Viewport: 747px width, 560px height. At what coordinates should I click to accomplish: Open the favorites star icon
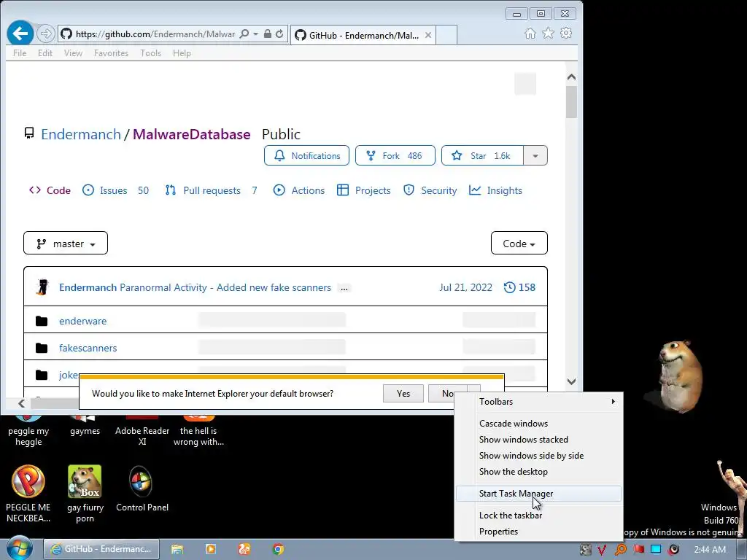(548, 34)
